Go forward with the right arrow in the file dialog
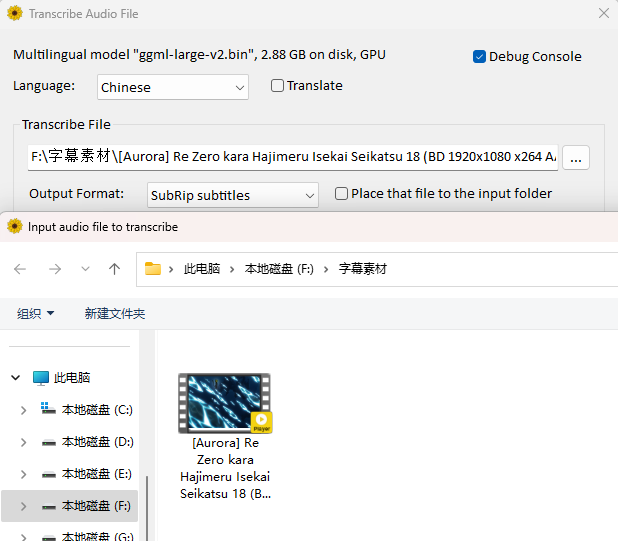This screenshot has width=618, height=541. click(x=55, y=269)
